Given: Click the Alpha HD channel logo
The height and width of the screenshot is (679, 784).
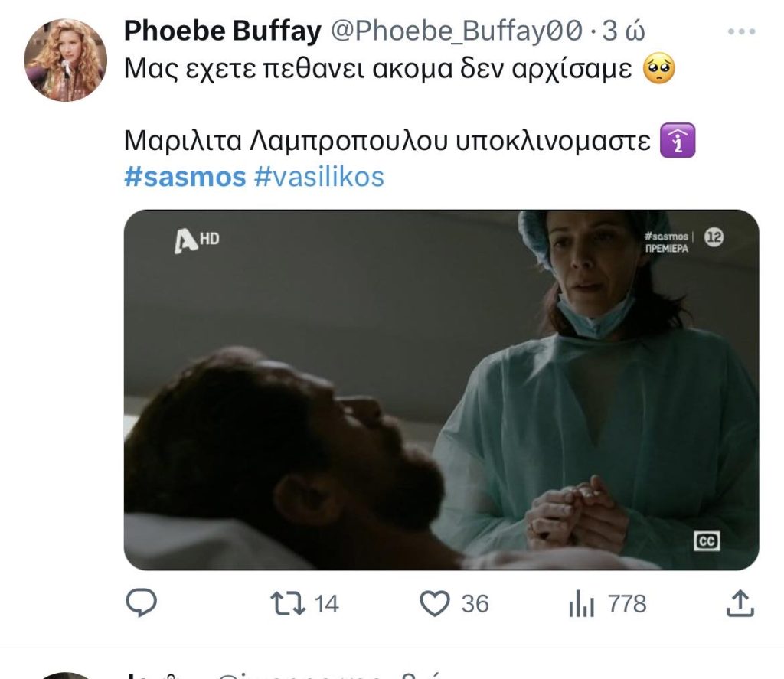Looking at the screenshot, I should [197, 240].
